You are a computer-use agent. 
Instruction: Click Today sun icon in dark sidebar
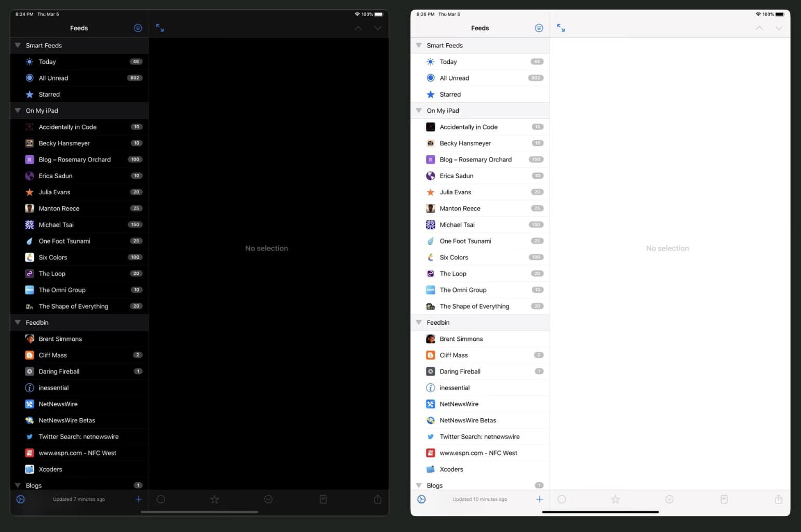point(30,62)
